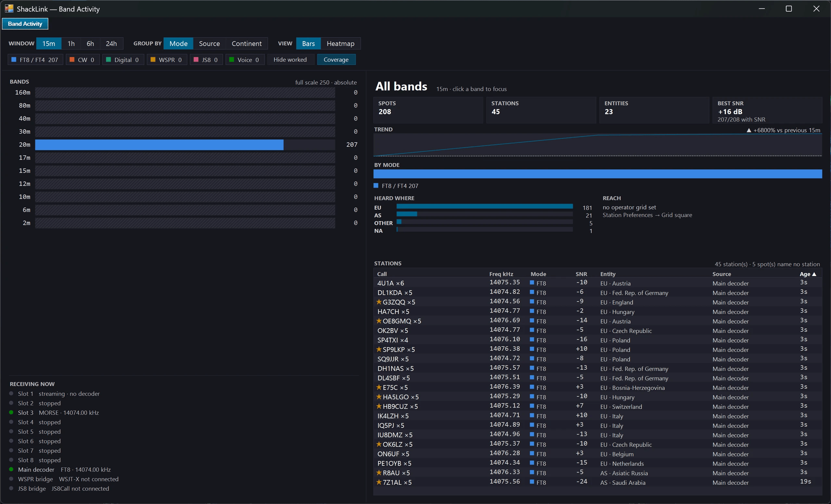The image size is (831, 504).
Task: Toggle the WSPR mode filter
Action: pyautogui.click(x=167, y=60)
